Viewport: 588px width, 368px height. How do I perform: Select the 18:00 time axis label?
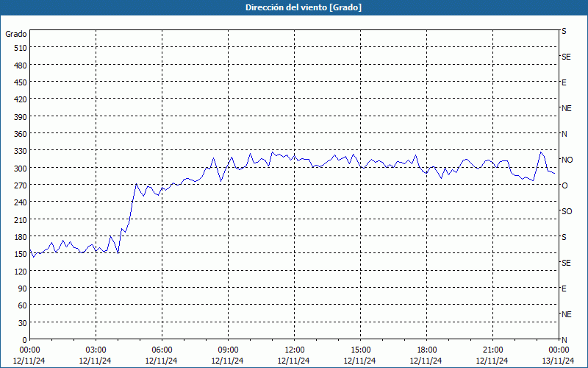426,350
